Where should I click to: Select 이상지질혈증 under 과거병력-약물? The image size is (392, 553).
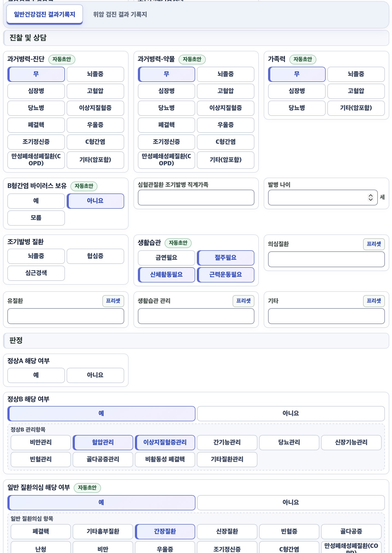[225, 108]
